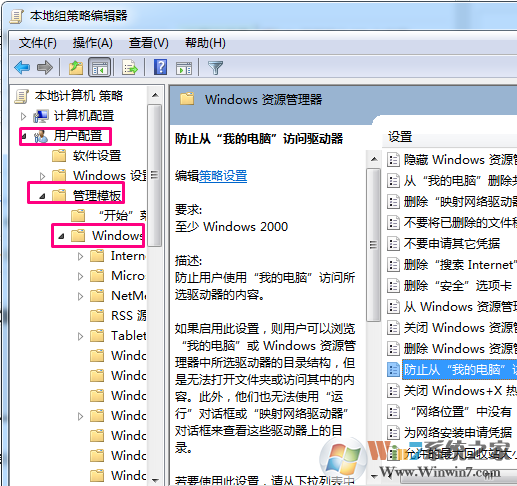Expand the Tablet folder node

coord(80,336)
